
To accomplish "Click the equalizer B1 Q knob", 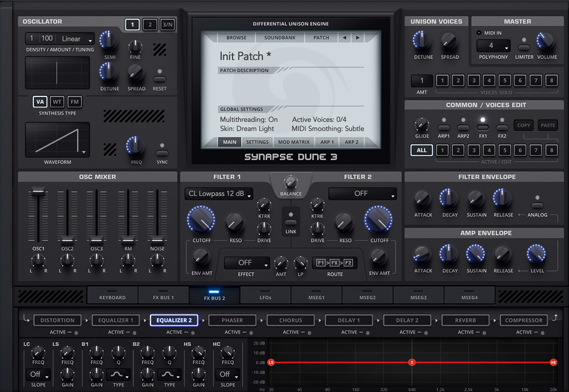I will tap(118, 352).
